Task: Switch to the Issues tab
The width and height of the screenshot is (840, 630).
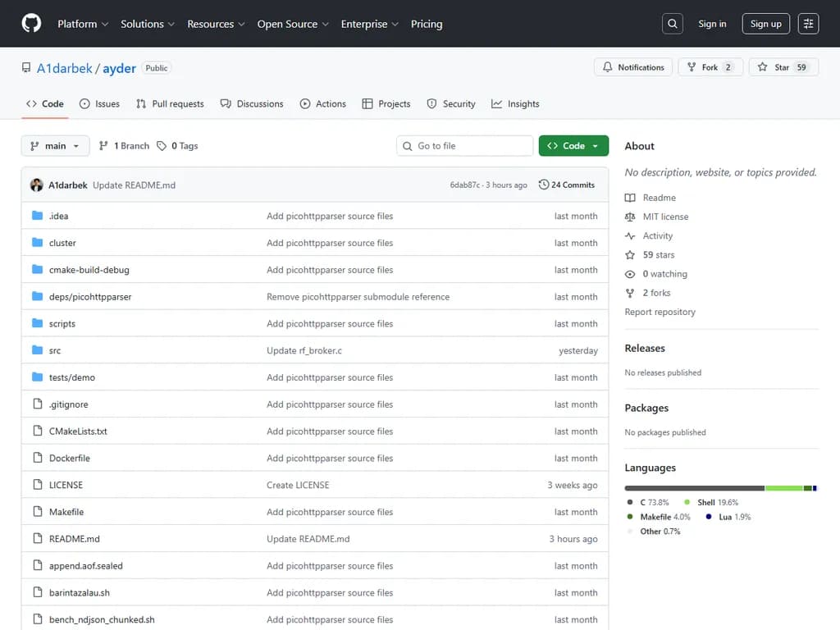Action: pyautogui.click(x=99, y=104)
